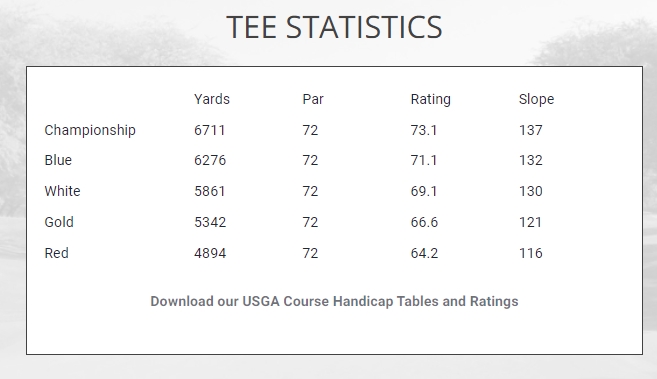Click the Championship tee row label
The image size is (657, 379).
(x=90, y=130)
